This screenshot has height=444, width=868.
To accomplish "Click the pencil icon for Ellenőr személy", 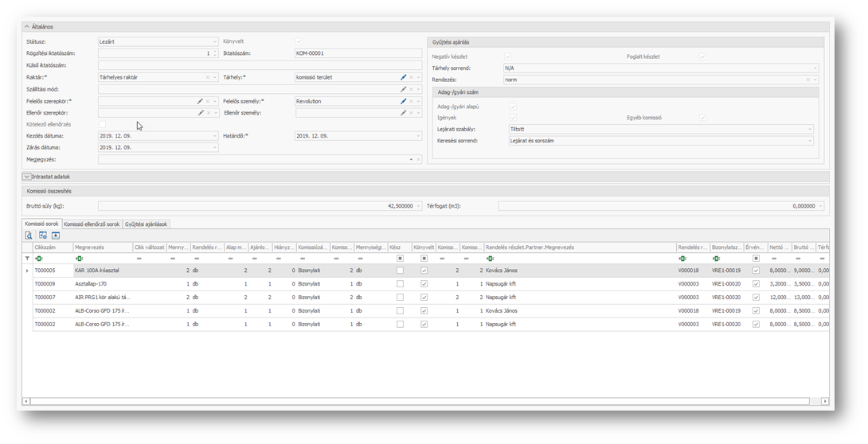I will coord(404,113).
